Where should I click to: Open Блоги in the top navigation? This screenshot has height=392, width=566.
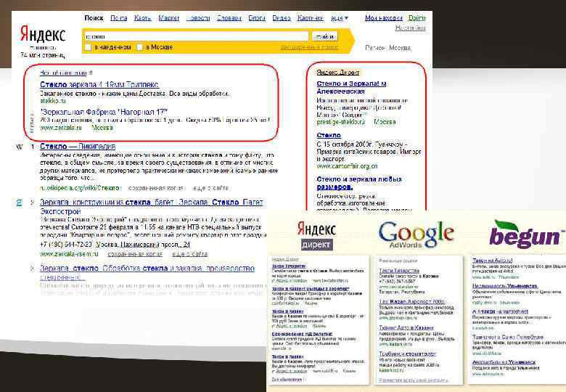257,18
